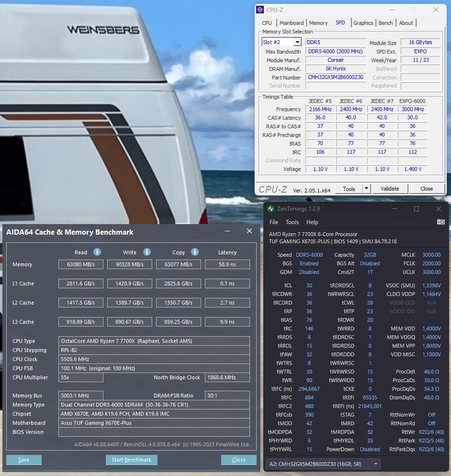Open the Bench tab in CPU-Z

click(386, 23)
